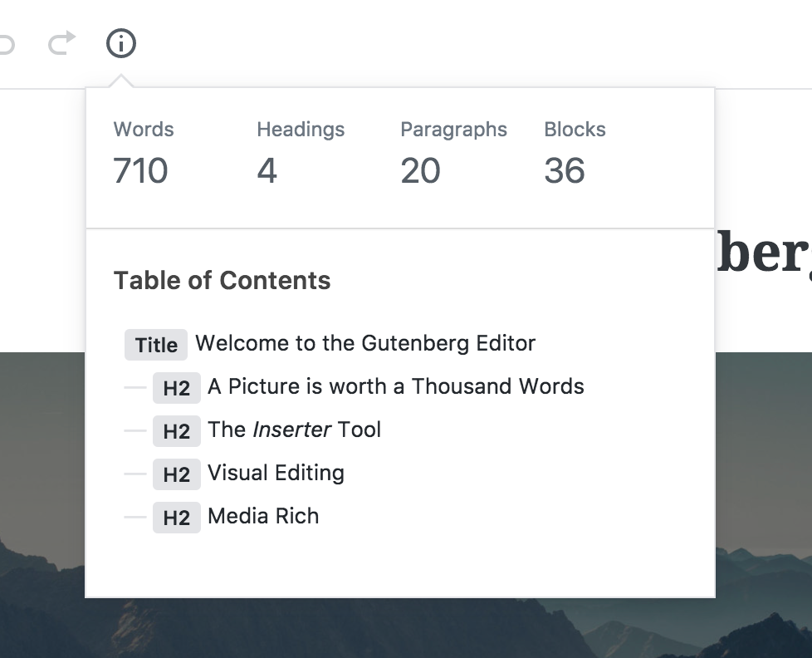Click the 'Blocks' label
The width and height of the screenshot is (812, 658).
point(575,130)
